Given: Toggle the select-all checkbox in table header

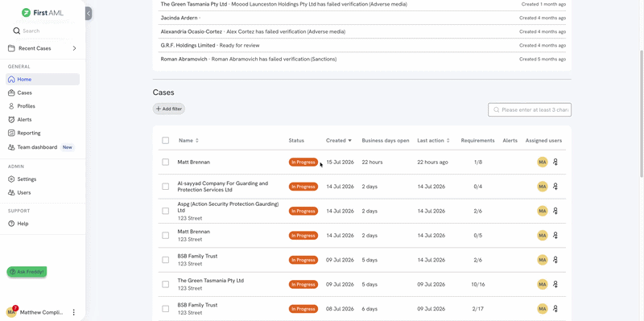Looking at the screenshot, I should click(x=166, y=140).
